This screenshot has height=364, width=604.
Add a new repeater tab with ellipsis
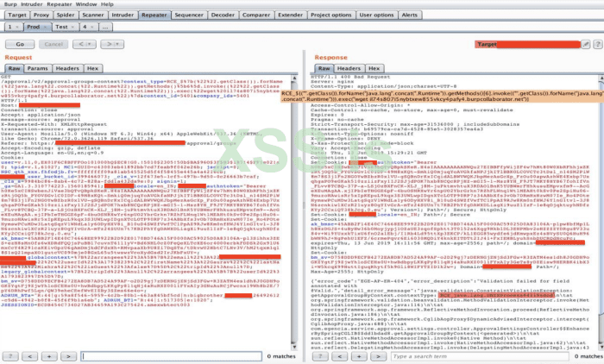point(105,27)
